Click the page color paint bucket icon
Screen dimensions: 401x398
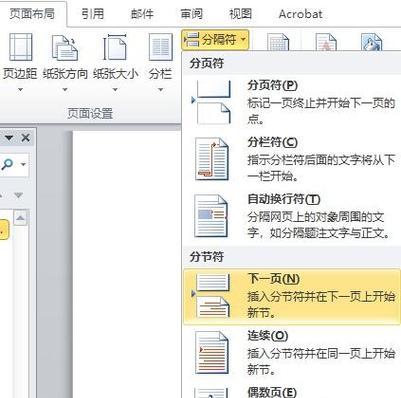point(371,41)
